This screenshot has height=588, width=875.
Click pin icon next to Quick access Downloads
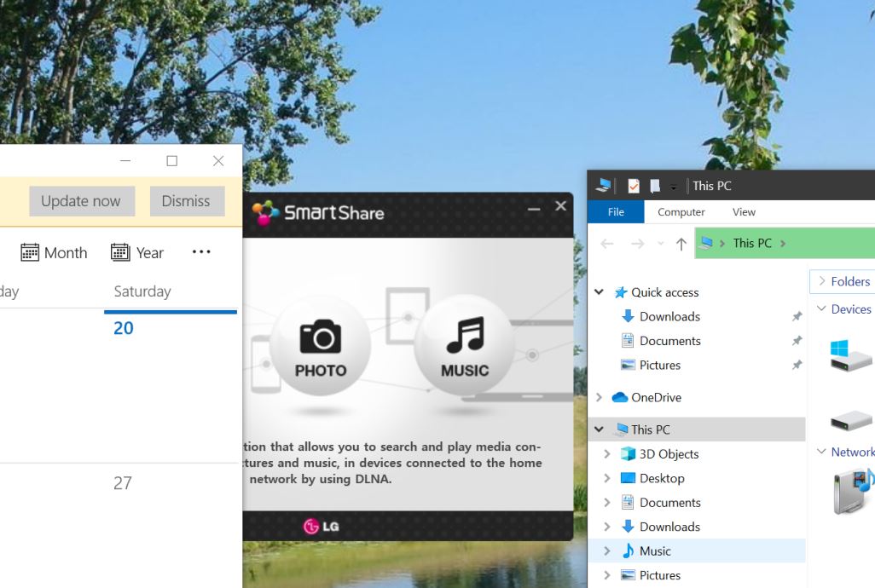coord(797,316)
